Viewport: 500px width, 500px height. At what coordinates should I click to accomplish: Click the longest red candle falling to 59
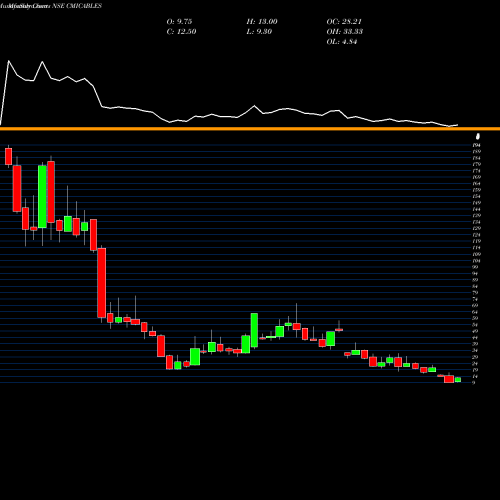pos(102,283)
